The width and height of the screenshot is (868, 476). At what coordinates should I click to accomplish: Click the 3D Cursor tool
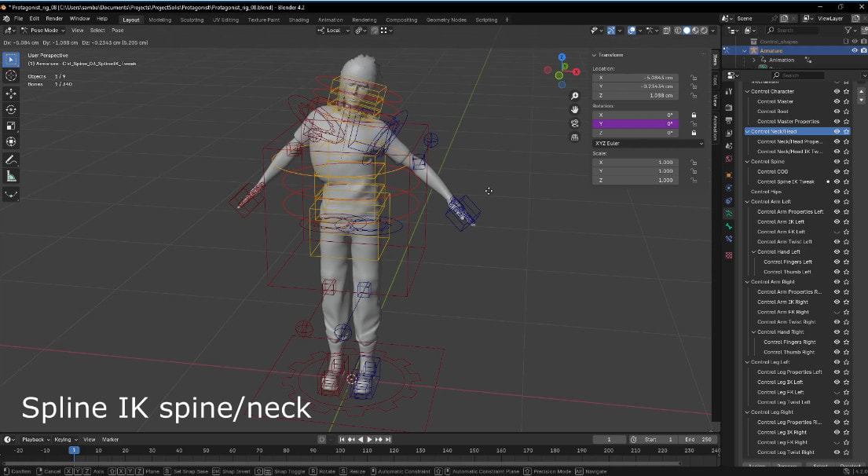[x=11, y=75]
